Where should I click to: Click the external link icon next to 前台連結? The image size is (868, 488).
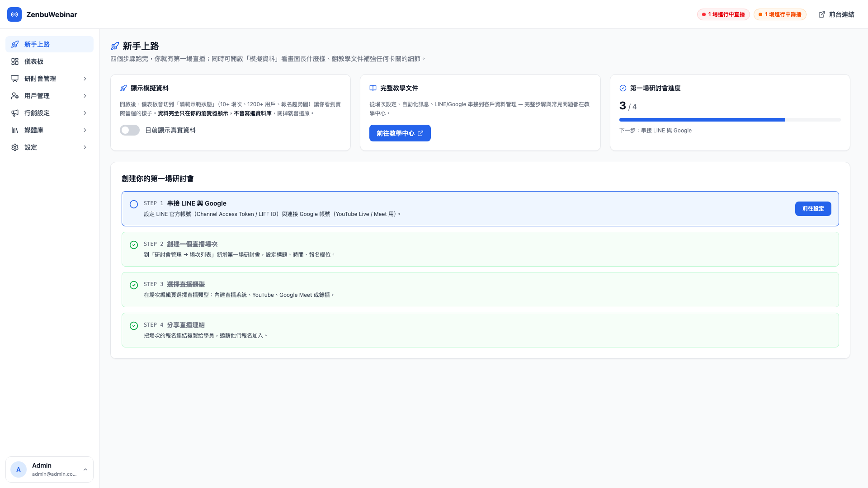822,14
